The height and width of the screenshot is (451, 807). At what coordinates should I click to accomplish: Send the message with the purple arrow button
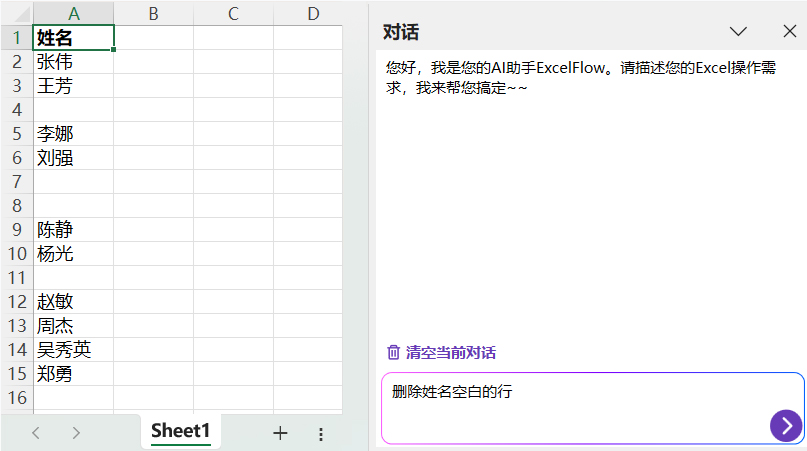pyautogui.click(x=786, y=425)
